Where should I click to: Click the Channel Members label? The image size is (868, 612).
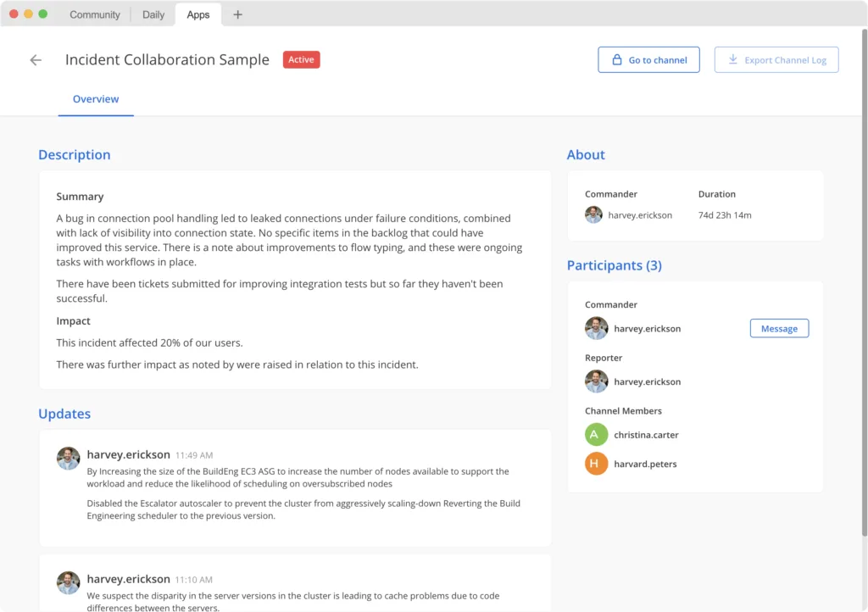(x=623, y=411)
